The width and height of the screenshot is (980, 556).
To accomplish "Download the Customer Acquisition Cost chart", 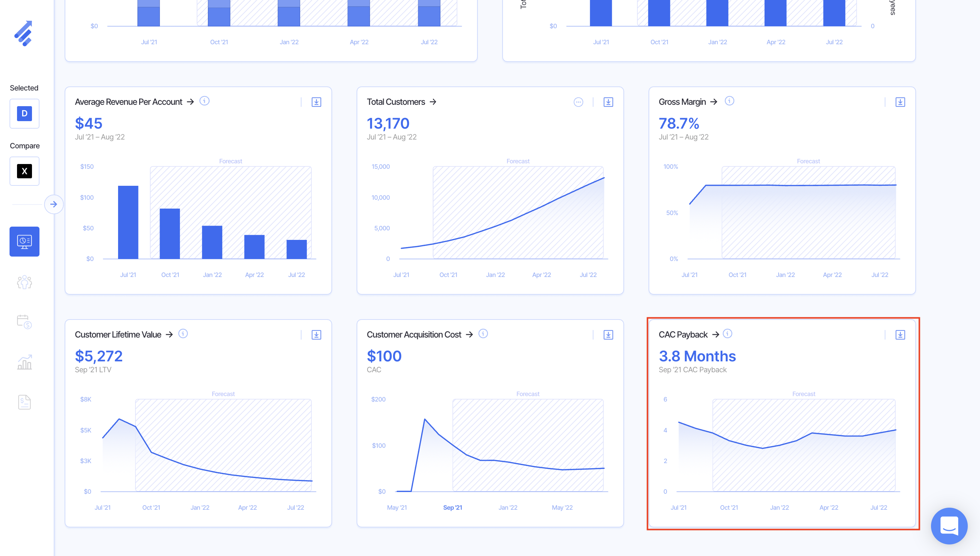I will (608, 335).
